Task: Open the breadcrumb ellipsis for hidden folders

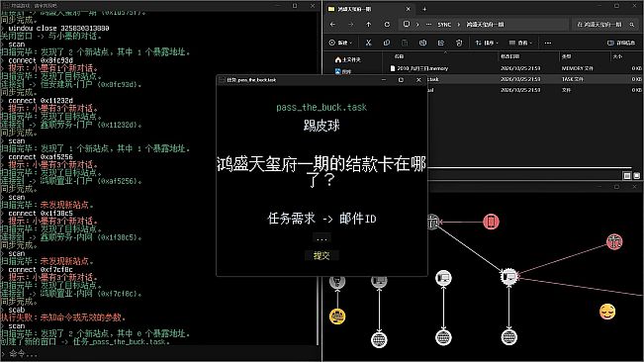Action: pyautogui.click(x=428, y=25)
